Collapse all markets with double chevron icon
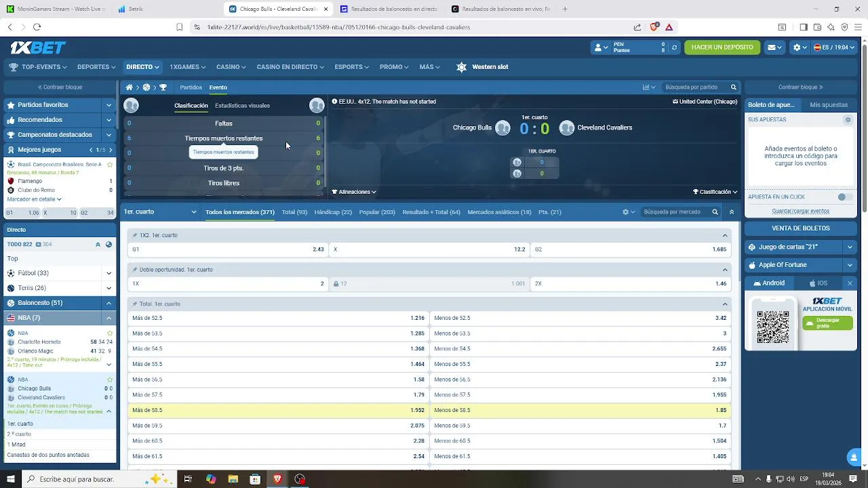The width and height of the screenshot is (868, 488). [732, 212]
